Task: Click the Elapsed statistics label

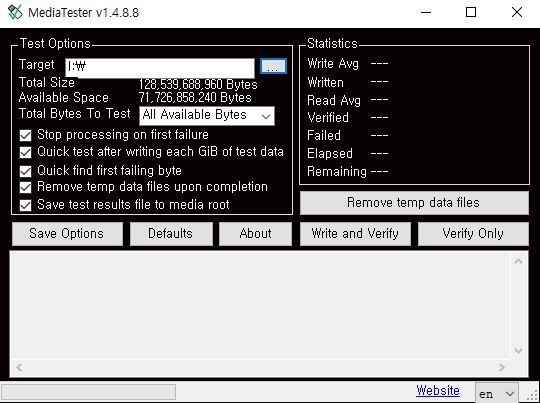Action: tap(330, 153)
